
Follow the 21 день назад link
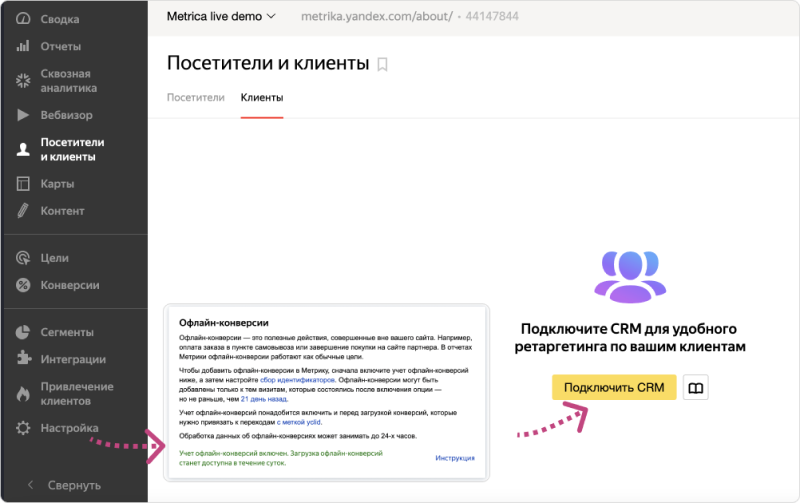(x=264, y=399)
